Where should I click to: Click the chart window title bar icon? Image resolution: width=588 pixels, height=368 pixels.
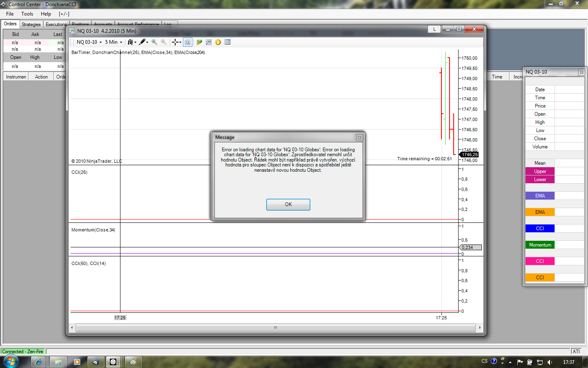click(x=72, y=31)
